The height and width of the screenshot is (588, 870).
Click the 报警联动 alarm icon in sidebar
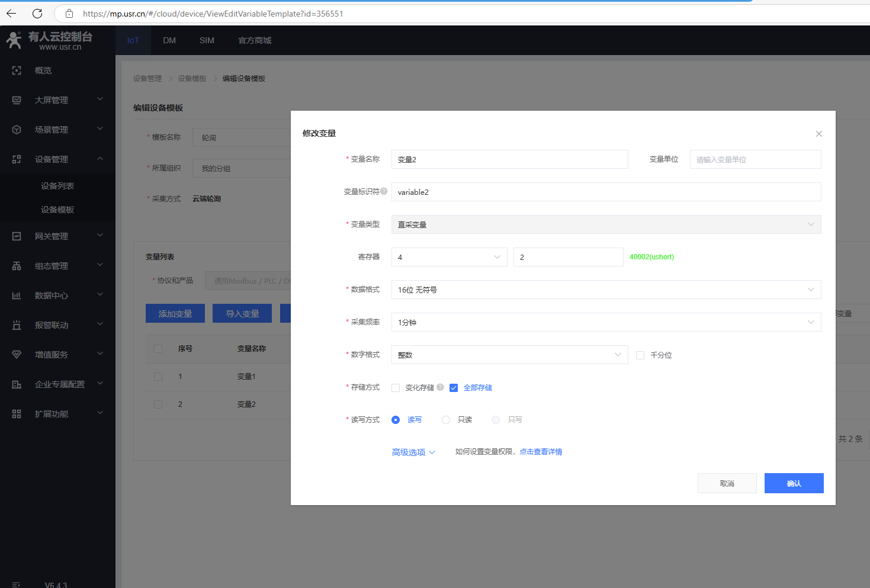click(17, 325)
